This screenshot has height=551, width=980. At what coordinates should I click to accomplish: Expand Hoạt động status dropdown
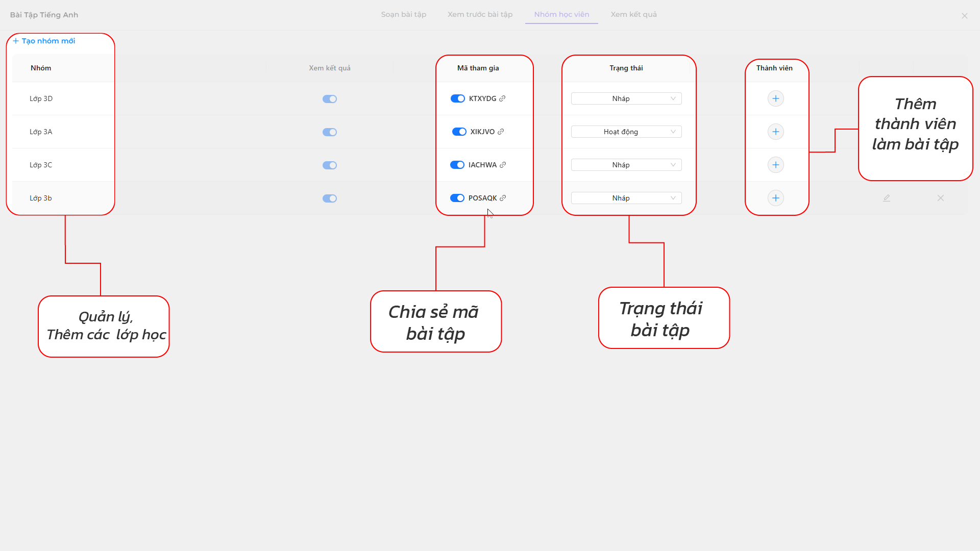tap(626, 132)
